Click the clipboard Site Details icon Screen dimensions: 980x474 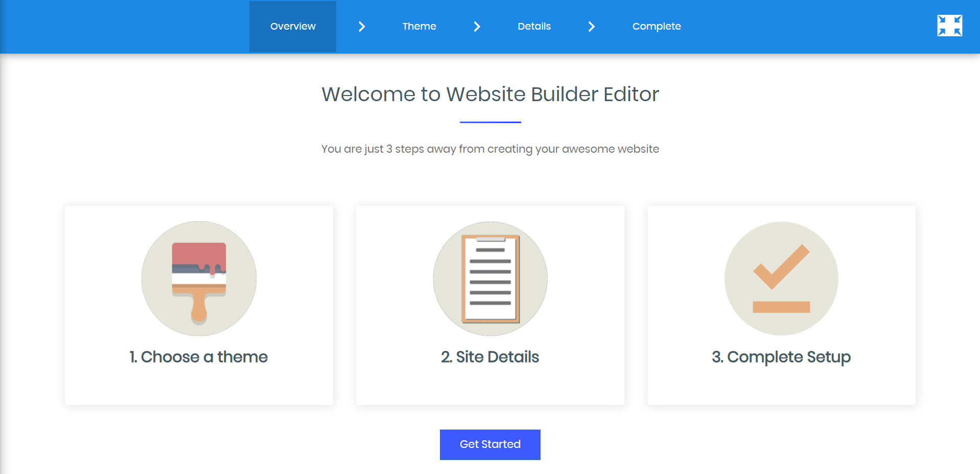click(x=490, y=278)
